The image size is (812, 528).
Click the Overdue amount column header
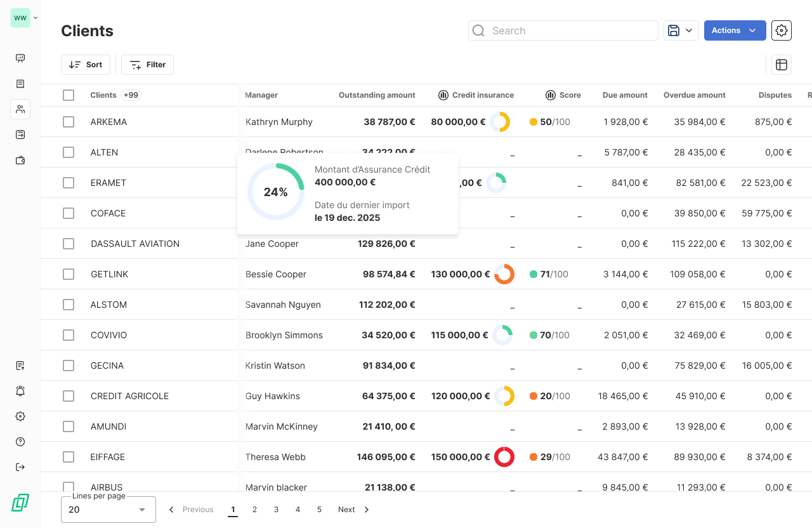695,95
